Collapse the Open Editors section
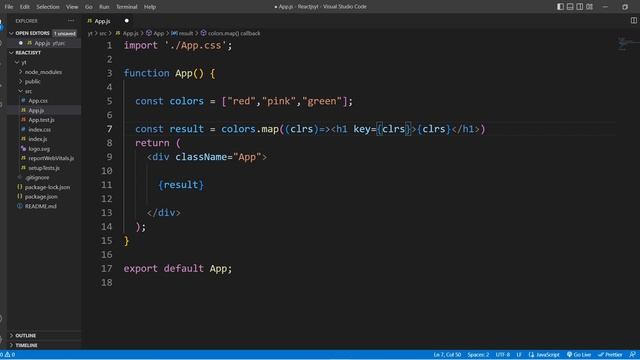This screenshot has width=640, height=360. [x=32, y=33]
